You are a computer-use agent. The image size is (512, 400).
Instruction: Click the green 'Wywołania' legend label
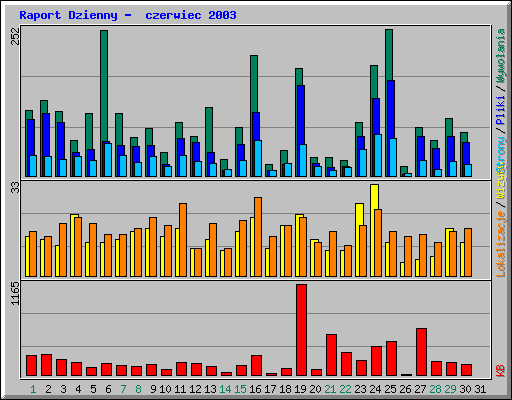click(x=501, y=56)
